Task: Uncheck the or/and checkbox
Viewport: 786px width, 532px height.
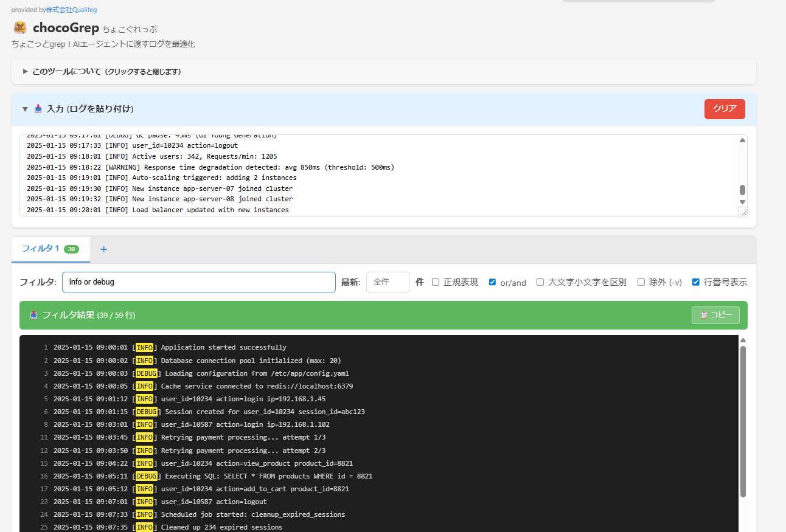Action: (x=493, y=282)
